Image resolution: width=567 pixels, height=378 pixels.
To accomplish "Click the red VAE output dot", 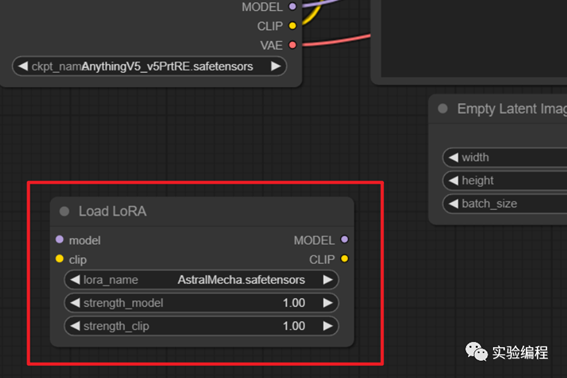I will tap(293, 45).
